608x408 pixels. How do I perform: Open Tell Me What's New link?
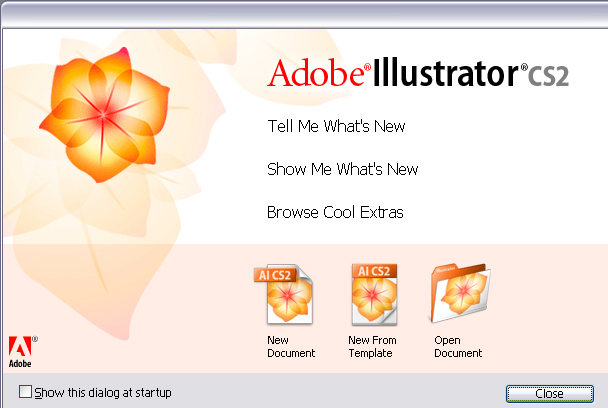click(336, 126)
